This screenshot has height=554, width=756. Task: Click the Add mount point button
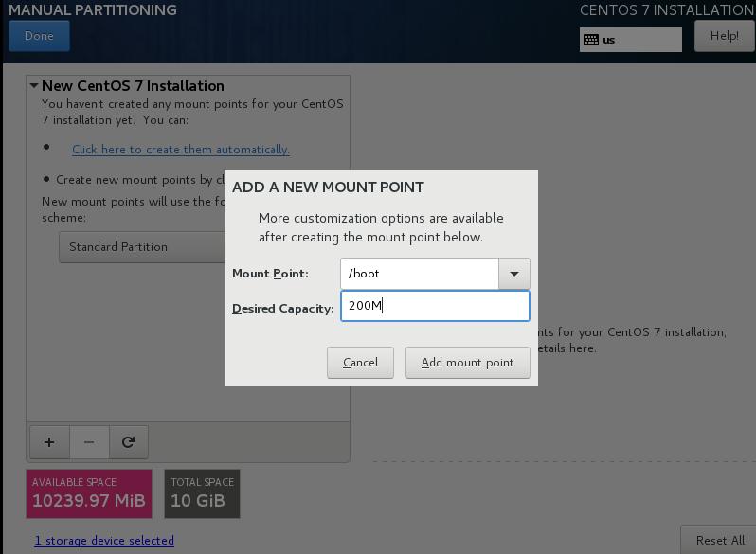467,363
